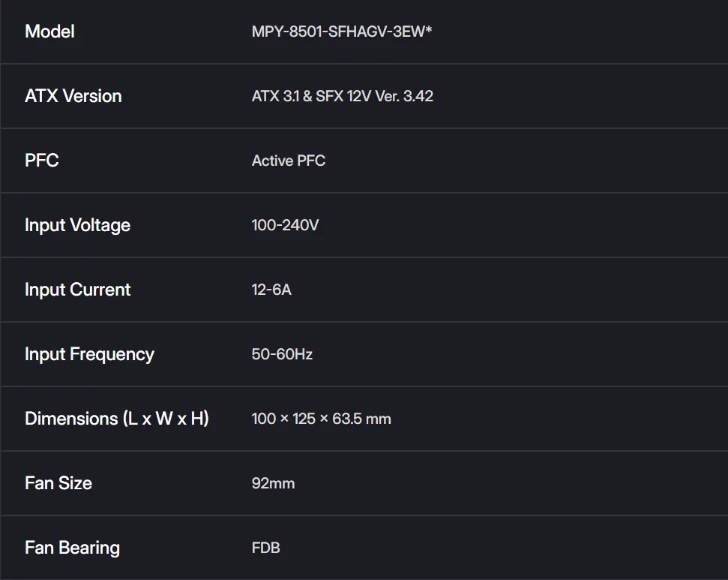The image size is (728, 580).
Task: Click the Model row label
Action: [x=49, y=32]
